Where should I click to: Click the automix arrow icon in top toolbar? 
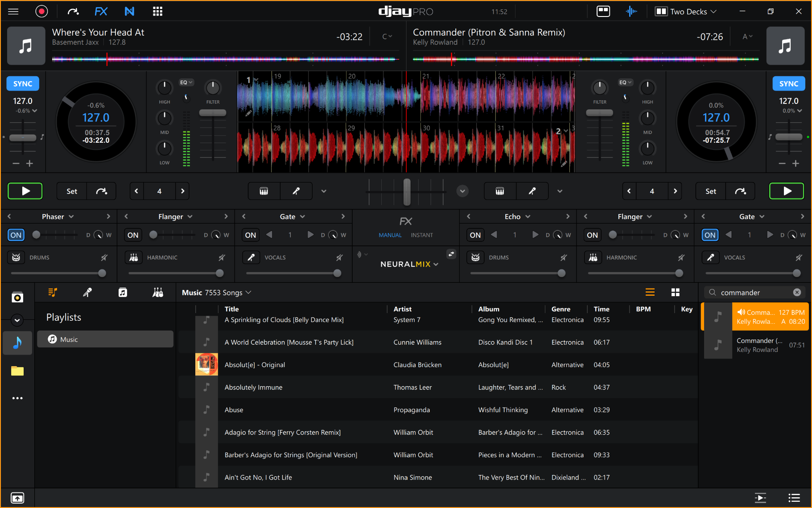pos(73,12)
